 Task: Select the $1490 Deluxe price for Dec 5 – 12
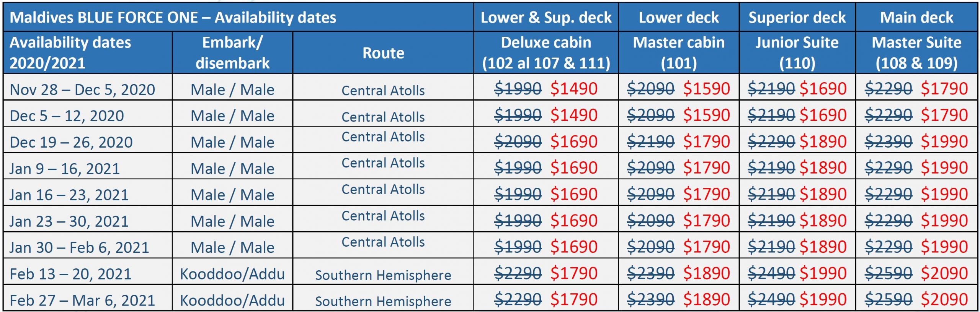click(x=574, y=115)
